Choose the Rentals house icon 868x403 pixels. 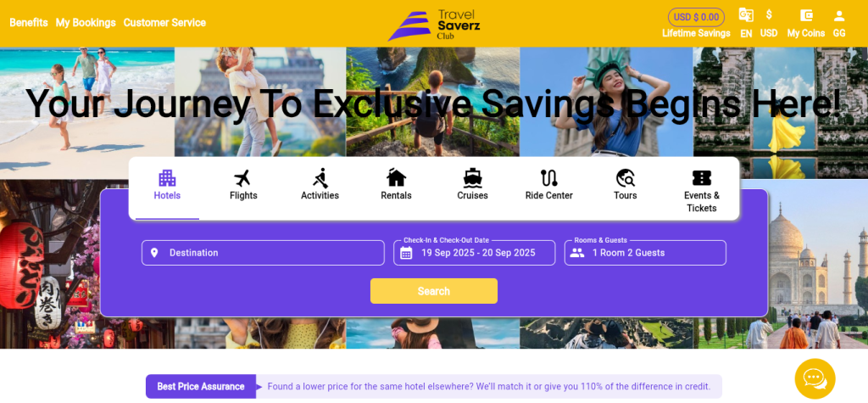click(x=397, y=178)
